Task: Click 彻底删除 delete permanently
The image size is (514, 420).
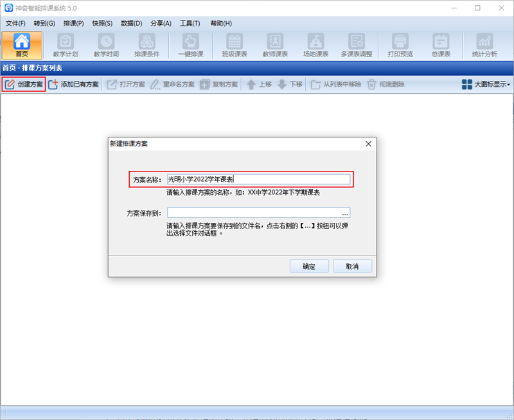Action: (x=386, y=84)
